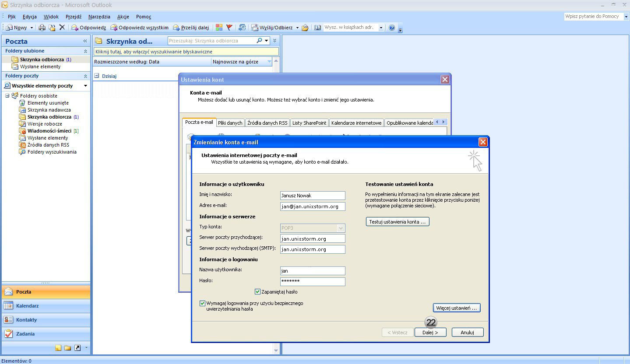Open the Narzędzia menu
Viewport: 630px width, 364px height.
point(99,17)
